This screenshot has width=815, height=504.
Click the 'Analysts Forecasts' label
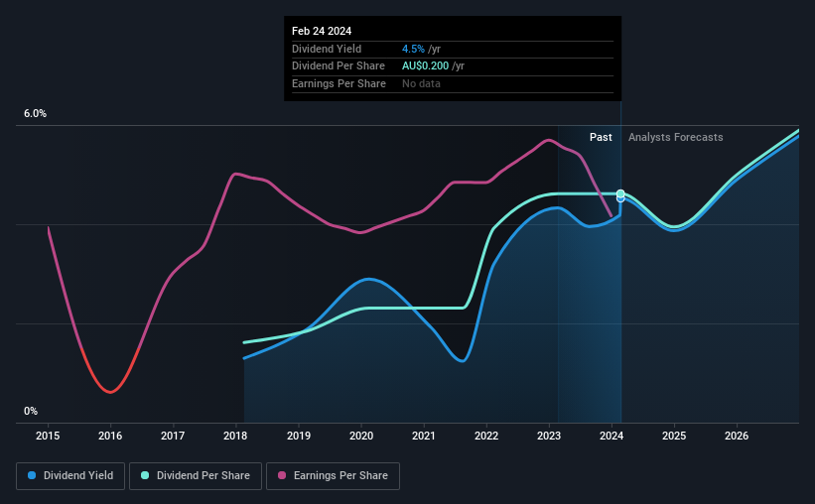pos(676,137)
